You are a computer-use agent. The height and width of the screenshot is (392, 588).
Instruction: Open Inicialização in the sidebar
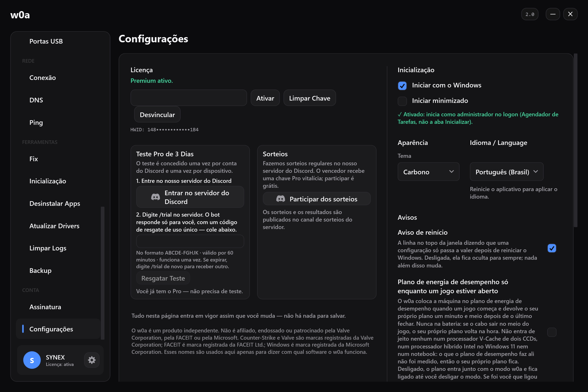coord(58,181)
